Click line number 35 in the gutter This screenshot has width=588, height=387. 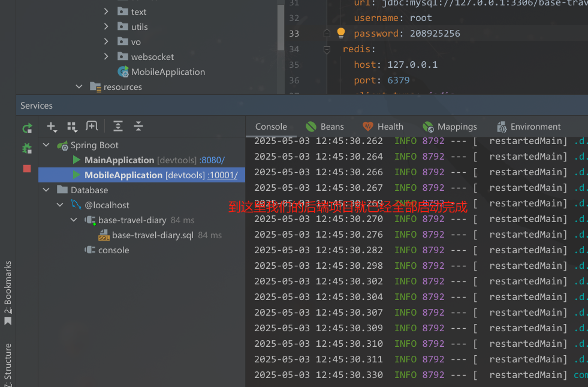[294, 65]
